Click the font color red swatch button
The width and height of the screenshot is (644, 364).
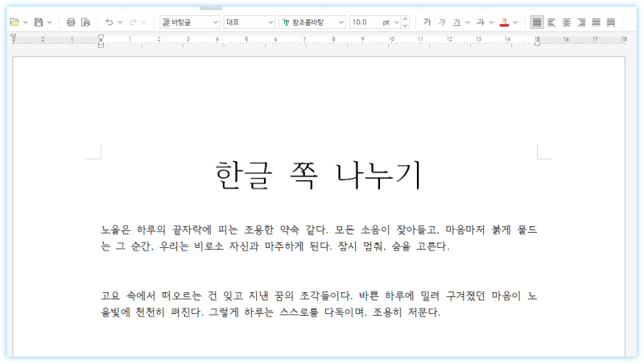point(505,22)
